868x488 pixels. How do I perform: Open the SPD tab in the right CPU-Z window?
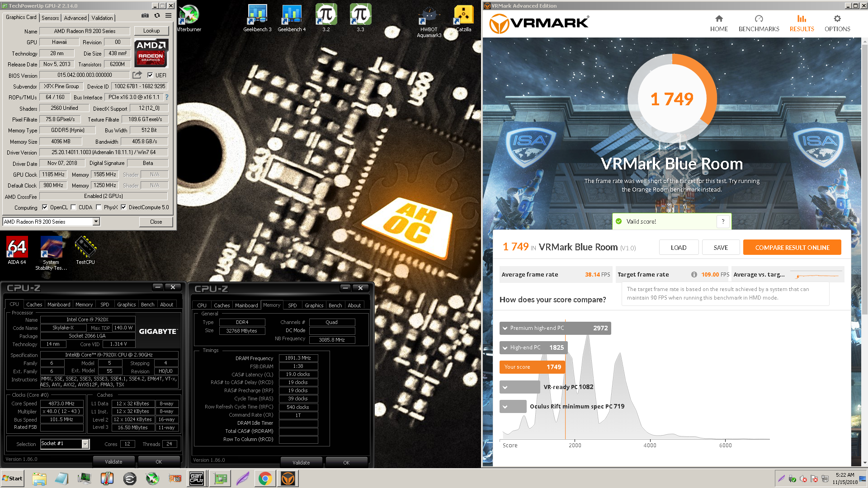point(292,305)
